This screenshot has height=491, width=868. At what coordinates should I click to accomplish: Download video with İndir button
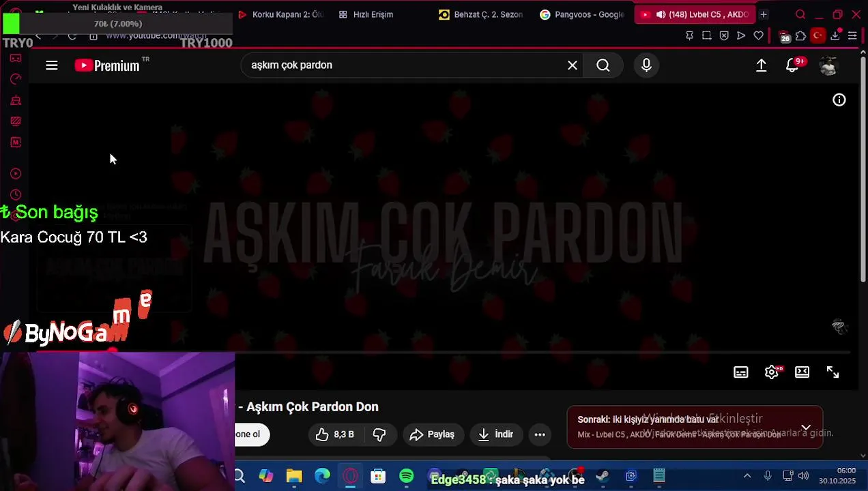click(496, 434)
